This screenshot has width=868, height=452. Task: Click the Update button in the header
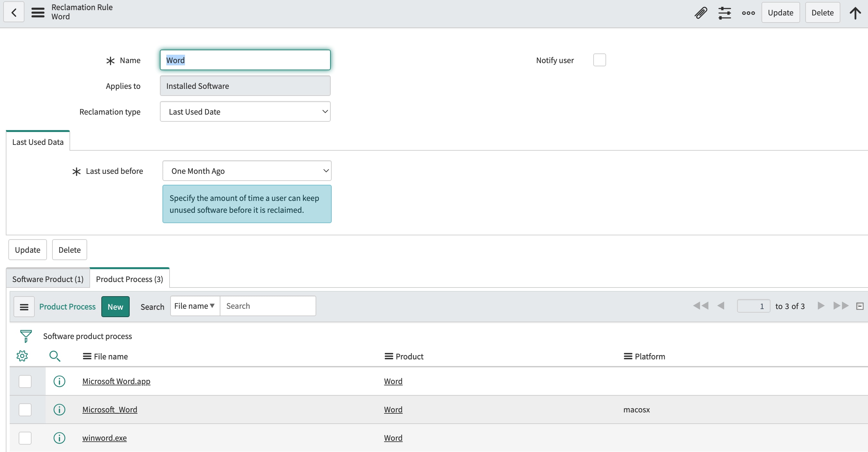click(780, 13)
